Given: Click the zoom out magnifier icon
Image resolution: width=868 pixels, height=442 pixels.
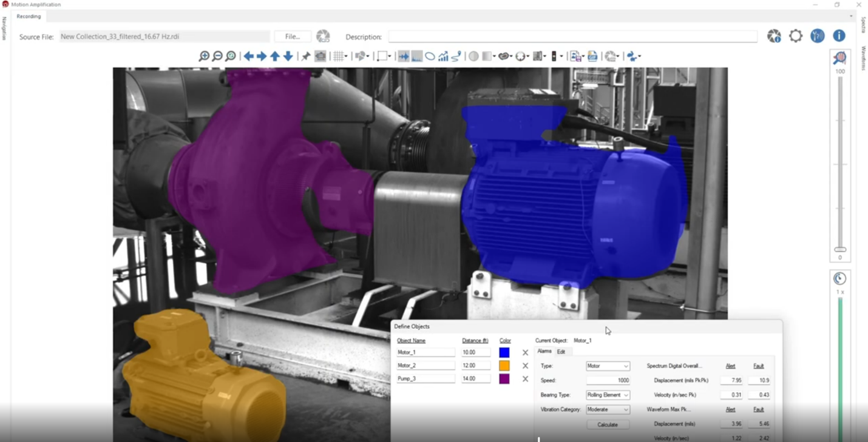Looking at the screenshot, I should click(x=217, y=56).
